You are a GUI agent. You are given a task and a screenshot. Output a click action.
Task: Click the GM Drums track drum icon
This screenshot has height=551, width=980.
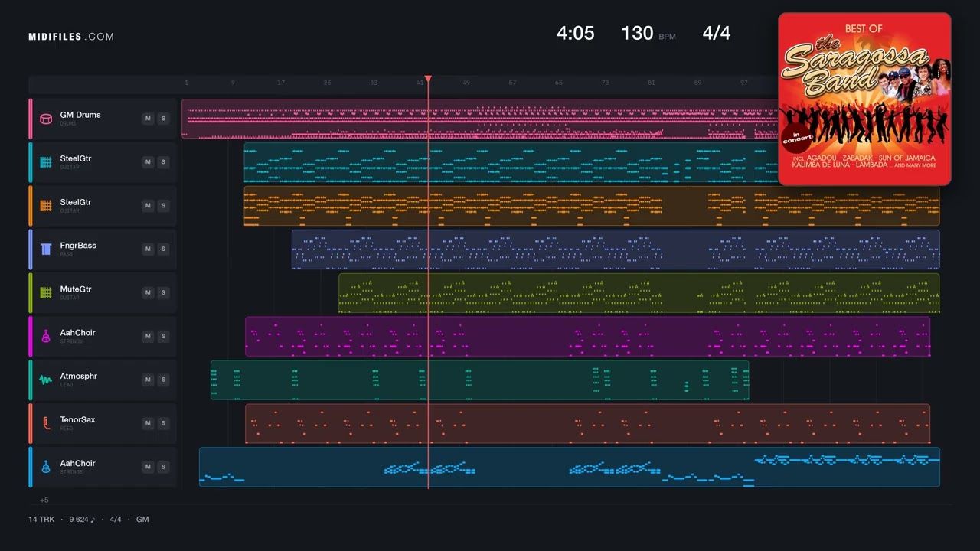(x=46, y=119)
